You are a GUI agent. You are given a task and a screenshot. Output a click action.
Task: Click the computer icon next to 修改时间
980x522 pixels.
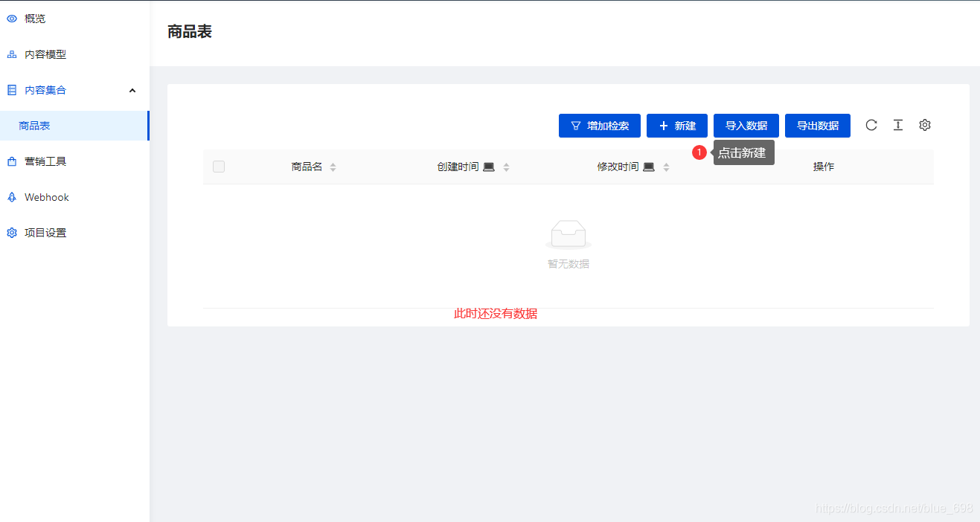pos(649,167)
